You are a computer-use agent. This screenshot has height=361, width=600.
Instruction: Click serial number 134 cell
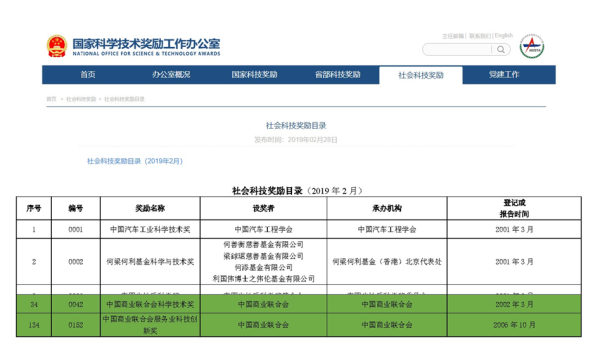click(x=34, y=325)
